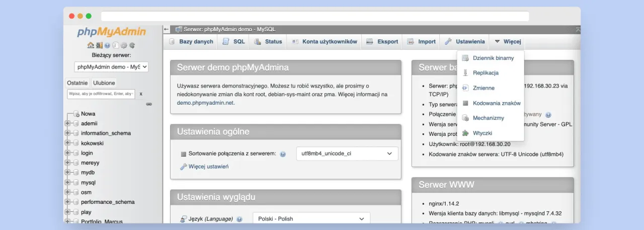
Task: Open the Polski - Polish language dropdown
Action: 311,219
